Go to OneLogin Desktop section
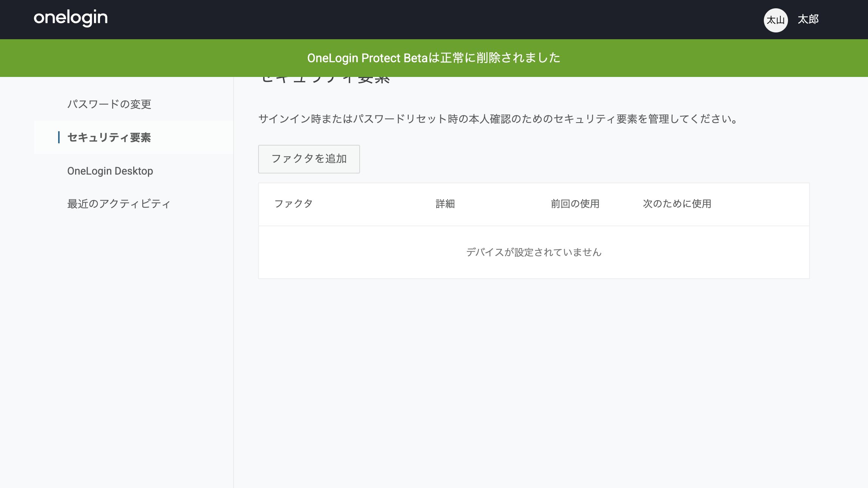This screenshot has width=868, height=488. [110, 171]
